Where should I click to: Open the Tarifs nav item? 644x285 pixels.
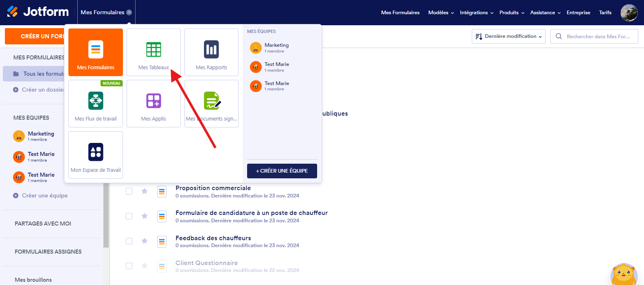tap(605, 13)
